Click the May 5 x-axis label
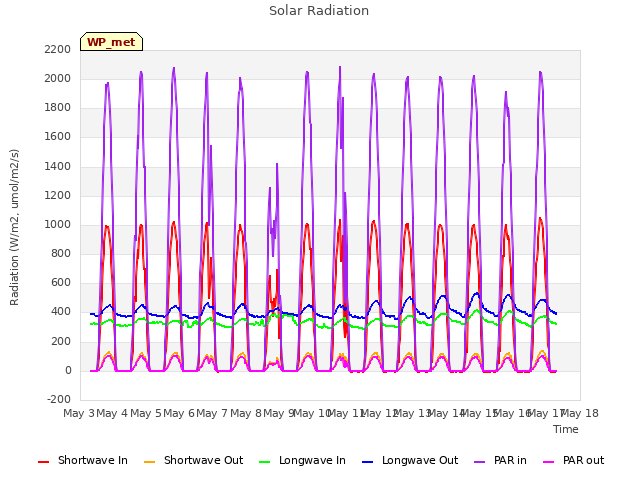The width and height of the screenshot is (640, 480). (146, 413)
